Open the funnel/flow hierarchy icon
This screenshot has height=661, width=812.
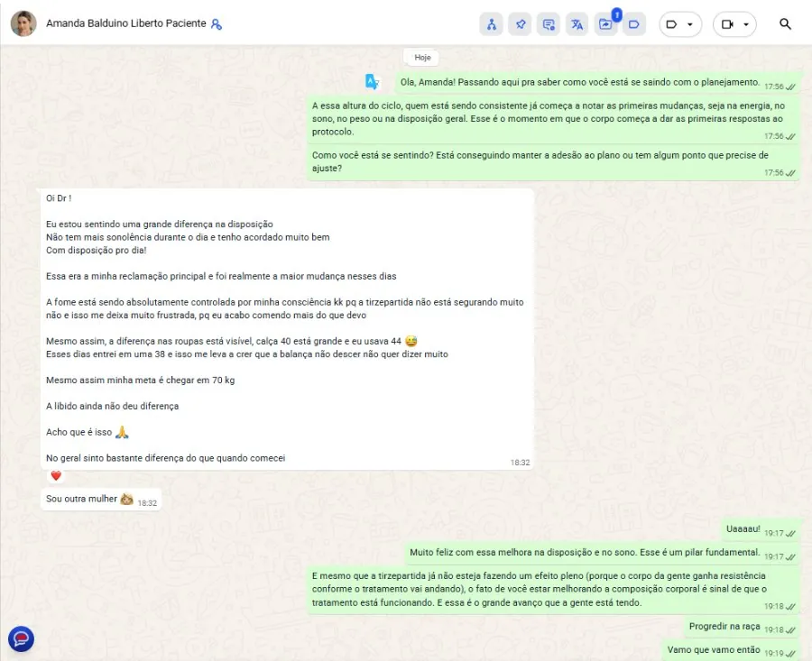[492, 23]
